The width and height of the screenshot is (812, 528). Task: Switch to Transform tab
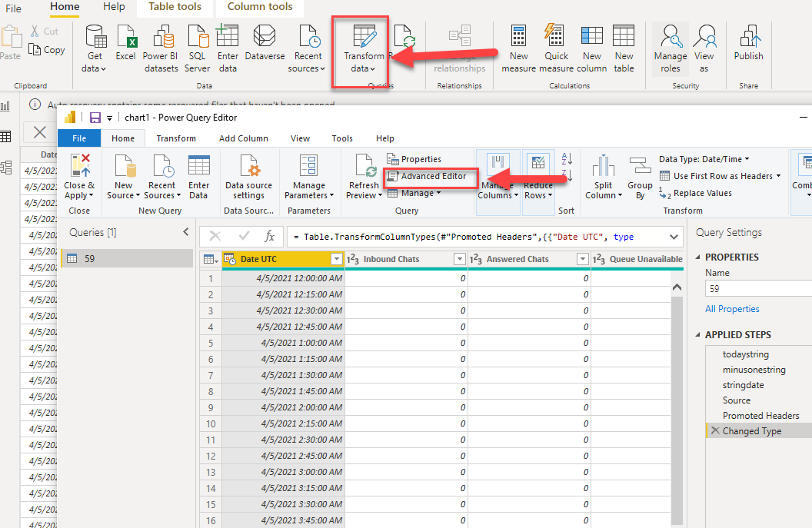tap(176, 138)
